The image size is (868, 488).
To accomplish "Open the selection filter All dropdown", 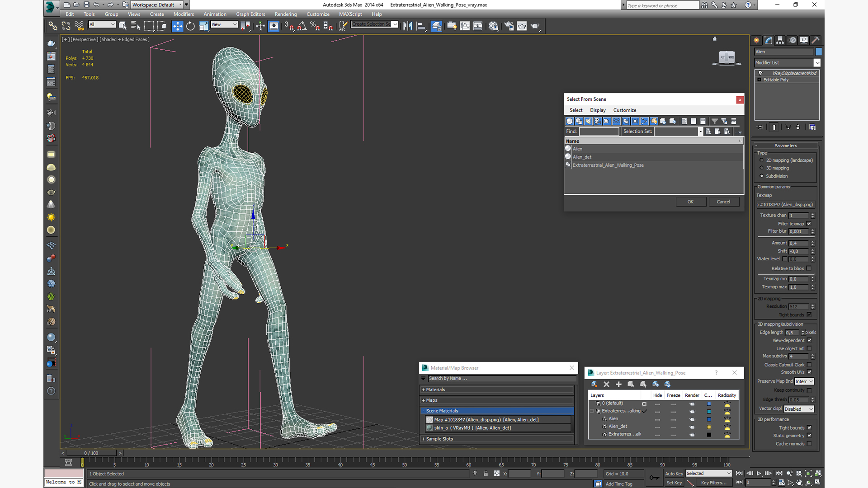I will (x=102, y=24).
